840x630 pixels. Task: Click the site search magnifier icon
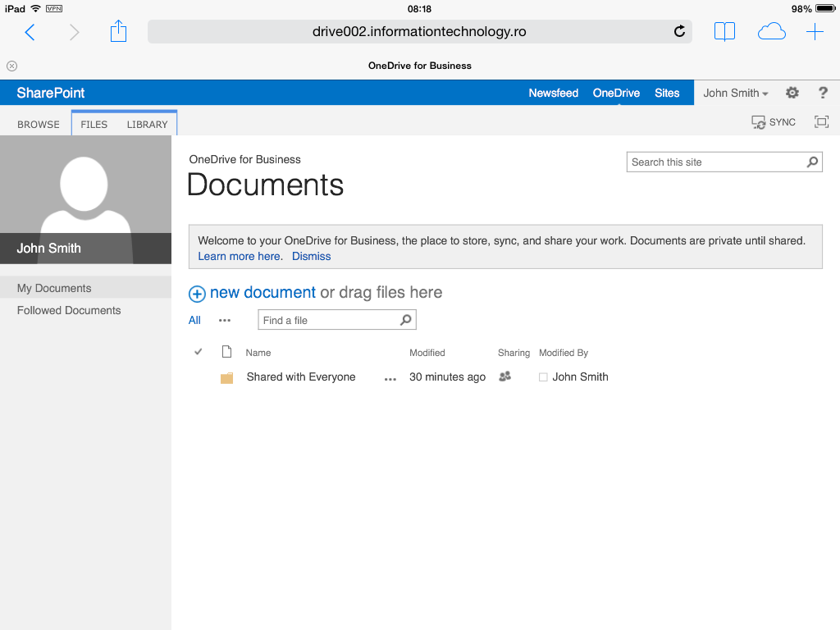(812, 162)
